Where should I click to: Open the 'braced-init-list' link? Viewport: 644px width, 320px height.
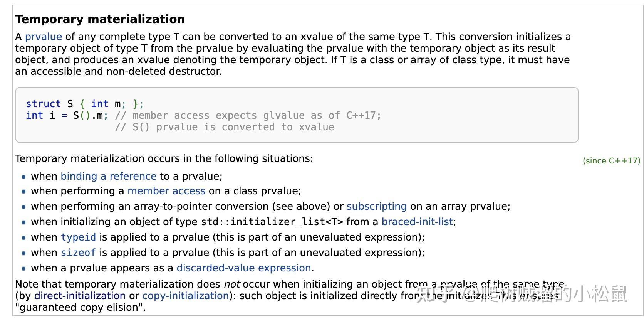point(418,222)
